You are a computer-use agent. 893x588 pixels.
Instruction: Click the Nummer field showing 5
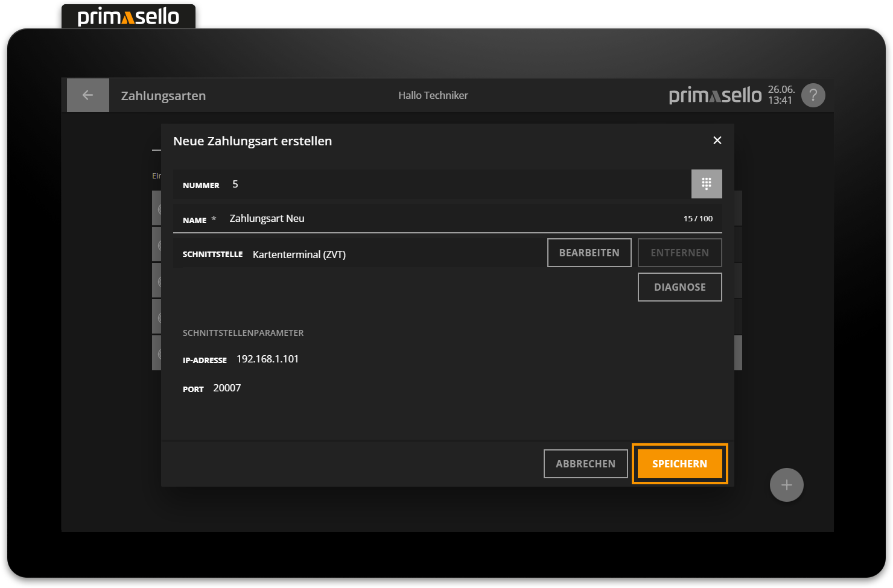point(422,185)
